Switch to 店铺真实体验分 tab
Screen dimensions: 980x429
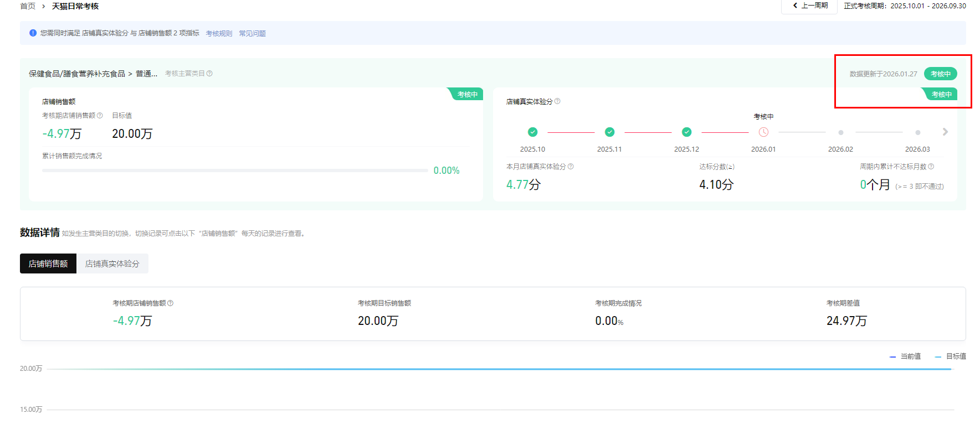112,263
